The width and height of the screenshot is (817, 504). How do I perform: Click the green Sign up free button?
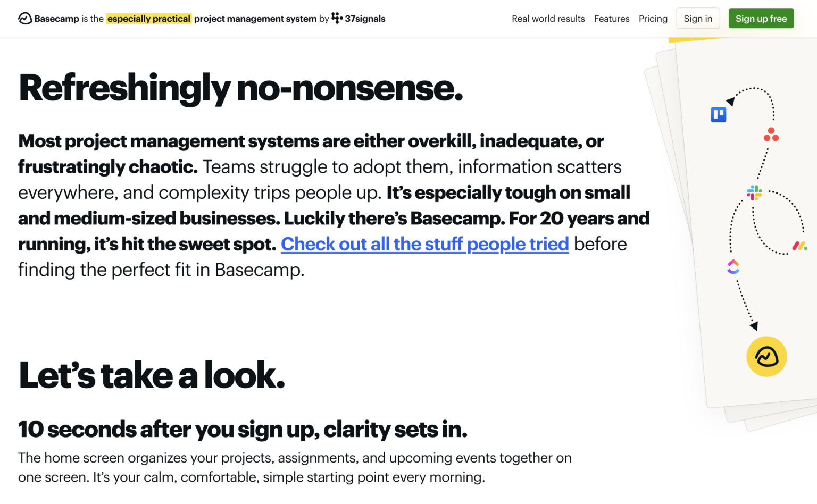pyautogui.click(x=761, y=18)
